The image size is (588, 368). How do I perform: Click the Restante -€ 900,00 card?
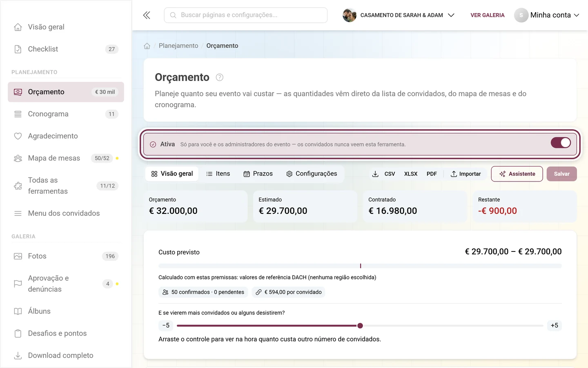[525, 206]
